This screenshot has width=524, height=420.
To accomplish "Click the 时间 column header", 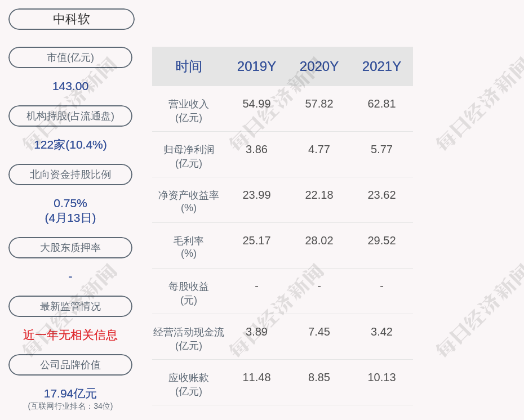I will [x=189, y=66].
